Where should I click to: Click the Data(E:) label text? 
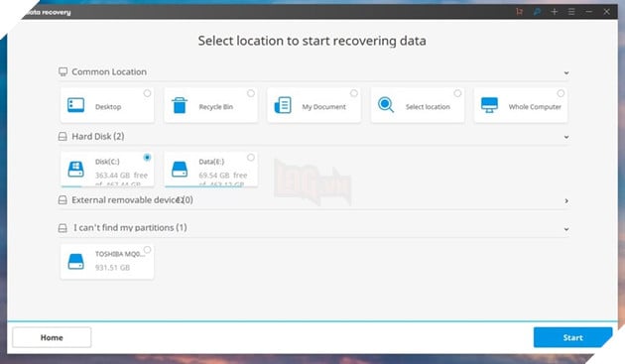[211, 162]
